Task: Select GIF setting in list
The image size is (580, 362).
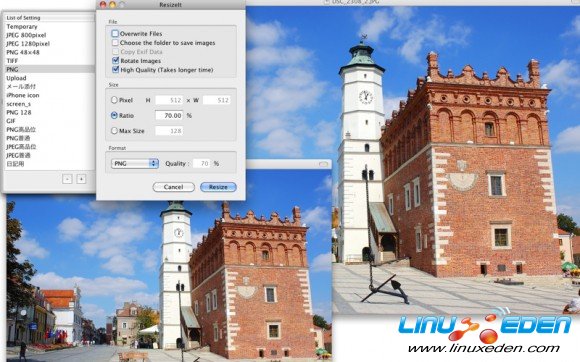Action: 50,121
